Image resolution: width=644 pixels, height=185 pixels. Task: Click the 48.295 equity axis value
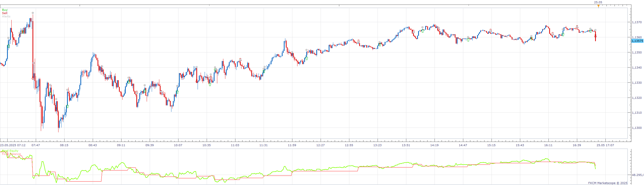coord(638,175)
